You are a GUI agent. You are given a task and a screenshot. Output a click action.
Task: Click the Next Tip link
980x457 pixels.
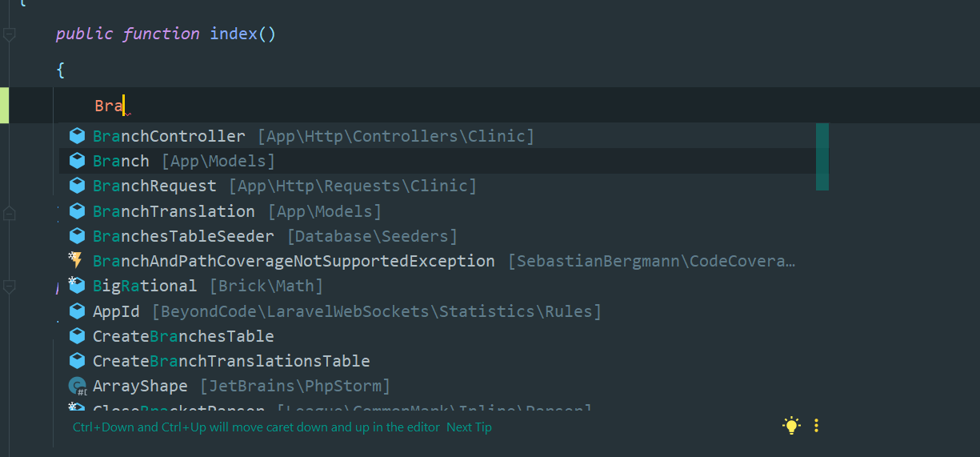tap(469, 427)
